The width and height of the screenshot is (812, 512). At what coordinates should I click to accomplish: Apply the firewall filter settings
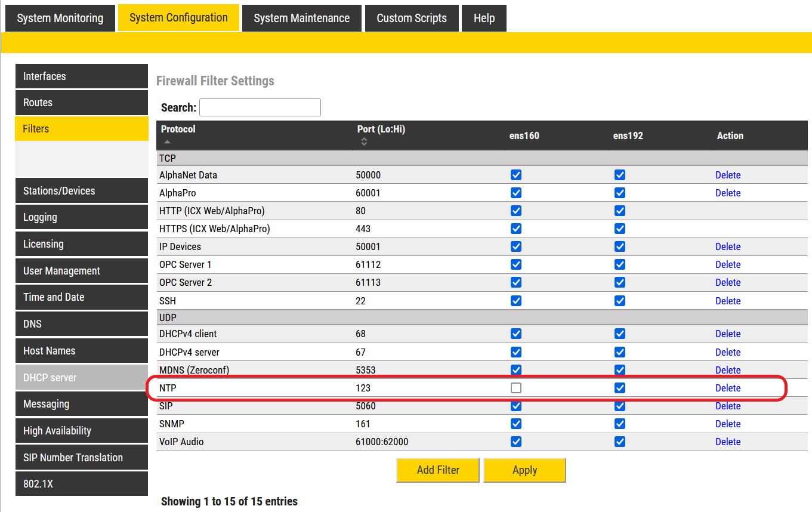(x=524, y=470)
